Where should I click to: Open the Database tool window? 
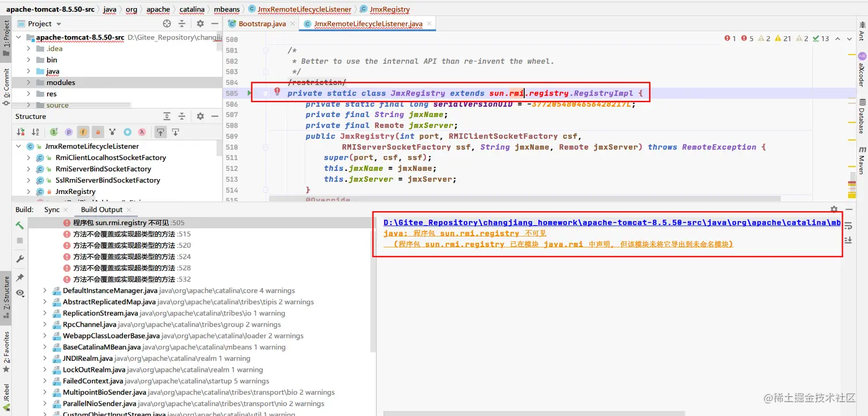(x=861, y=116)
